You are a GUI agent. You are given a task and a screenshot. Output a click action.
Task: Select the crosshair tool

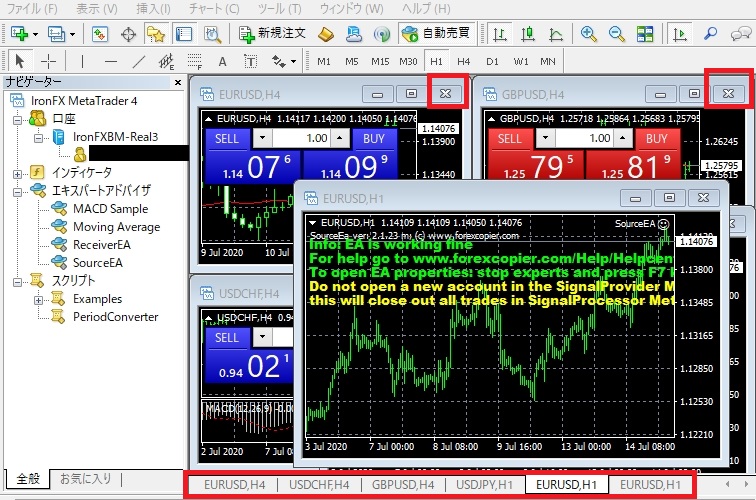coord(48,62)
